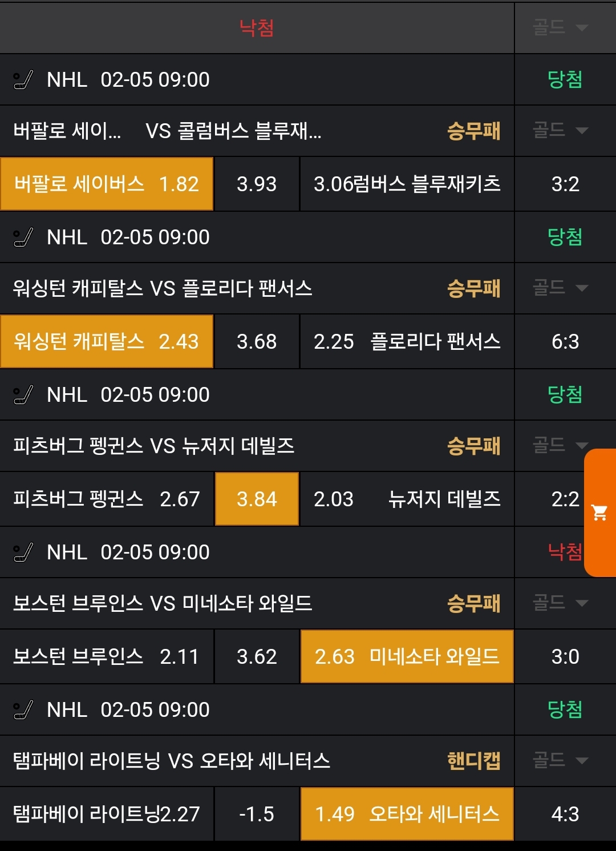Select 버팔로 세이버스 1.82 odds option
The width and height of the screenshot is (616, 851).
point(107,184)
